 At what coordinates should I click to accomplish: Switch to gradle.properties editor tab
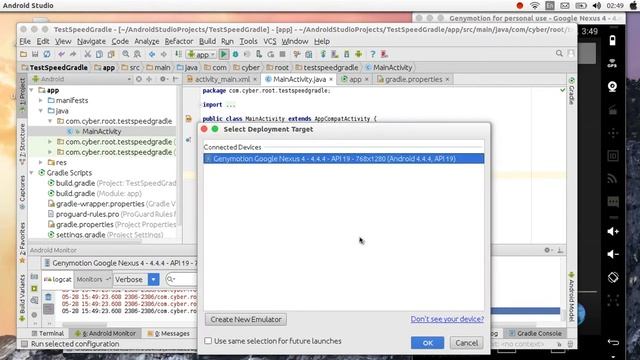pos(413,79)
